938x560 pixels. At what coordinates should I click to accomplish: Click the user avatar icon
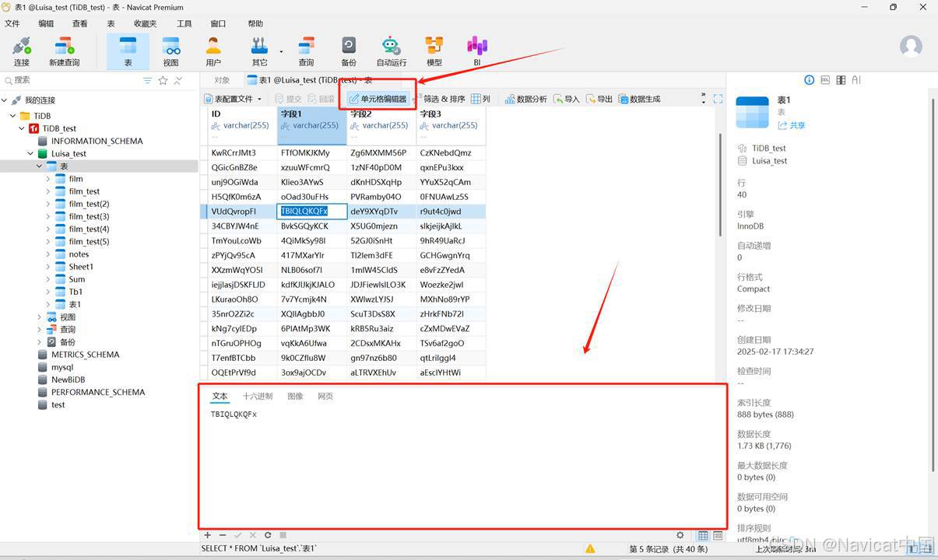[911, 46]
